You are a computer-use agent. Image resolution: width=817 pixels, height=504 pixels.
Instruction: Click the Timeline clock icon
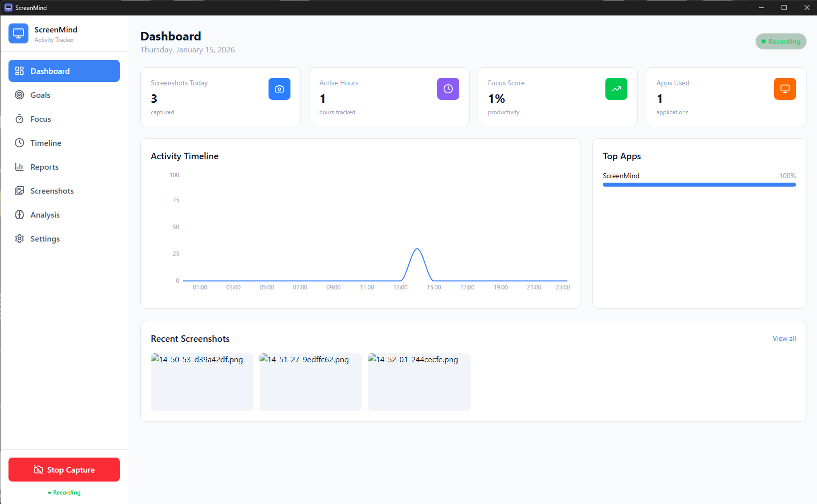tap(19, 143)
